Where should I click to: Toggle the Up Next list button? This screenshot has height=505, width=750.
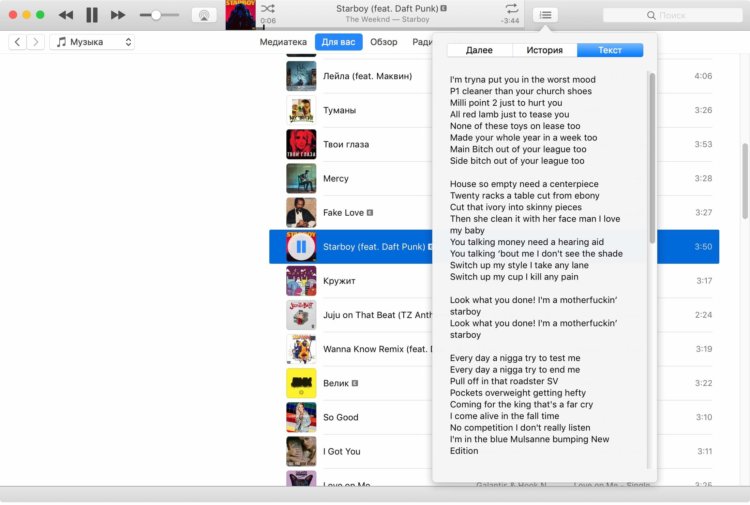coord(545,15)
